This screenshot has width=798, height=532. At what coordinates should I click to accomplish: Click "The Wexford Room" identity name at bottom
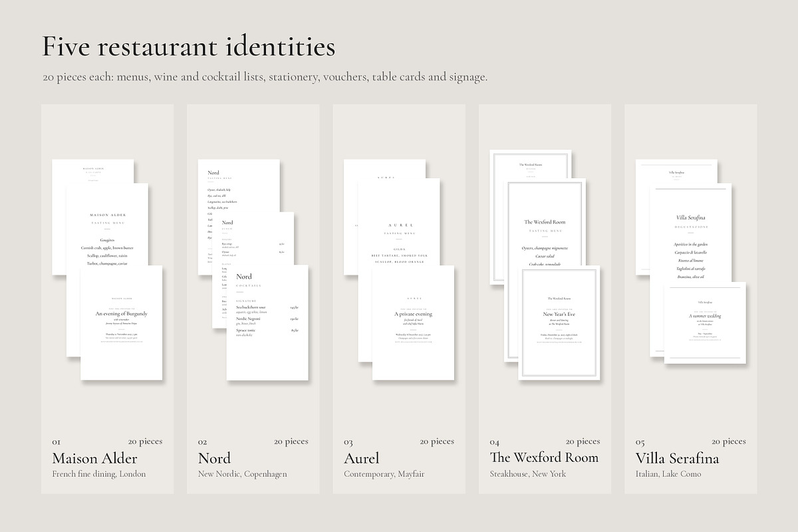click(x=544, y=458)
